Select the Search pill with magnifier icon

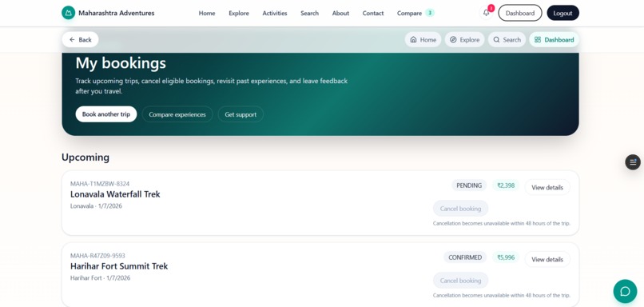point(507,39)
